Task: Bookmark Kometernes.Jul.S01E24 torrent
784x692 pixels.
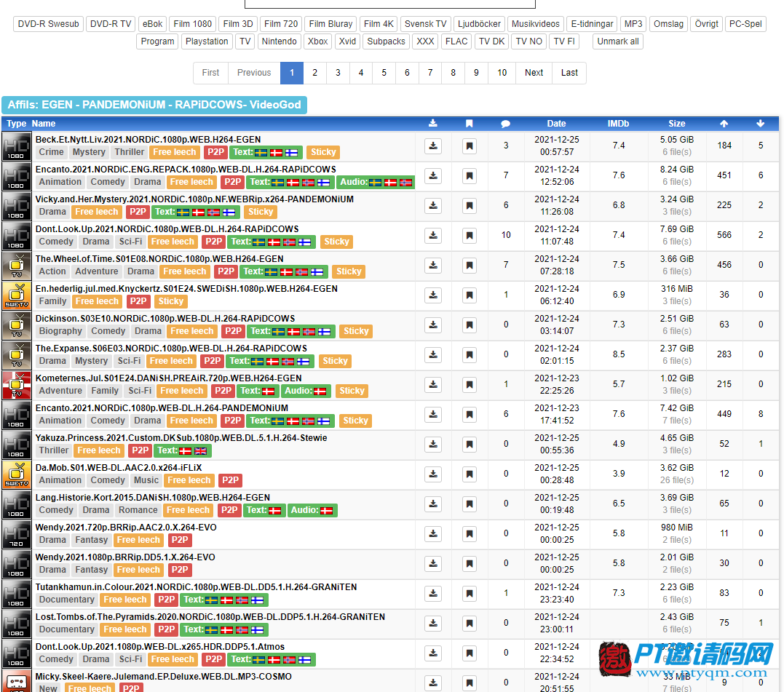Action: tap(469, 385)
